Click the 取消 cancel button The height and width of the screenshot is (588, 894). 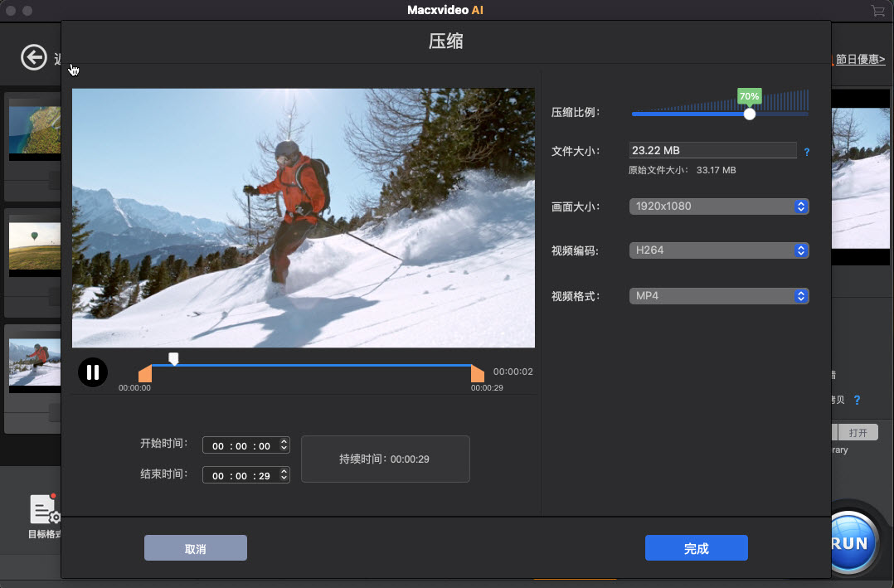click(195, 547)
